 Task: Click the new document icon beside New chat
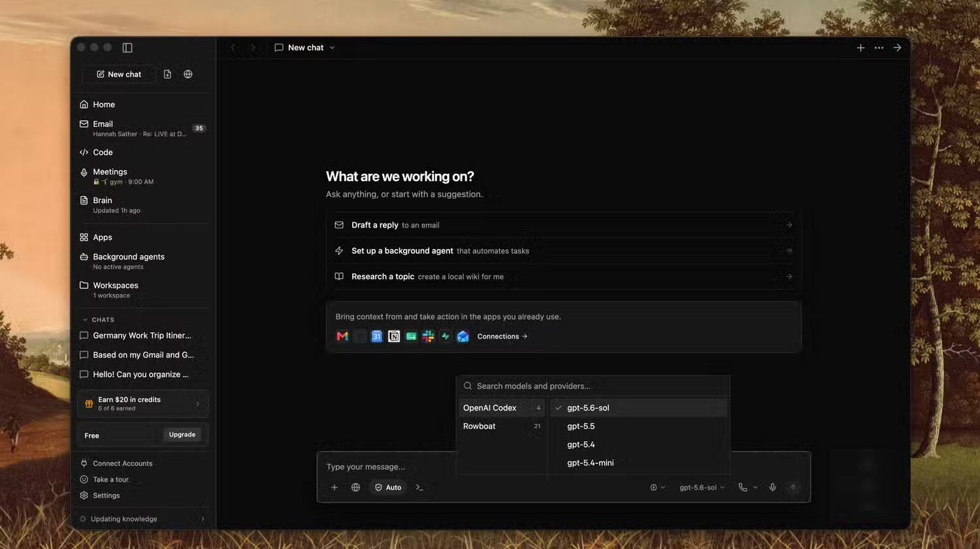[x=167, y=75]
